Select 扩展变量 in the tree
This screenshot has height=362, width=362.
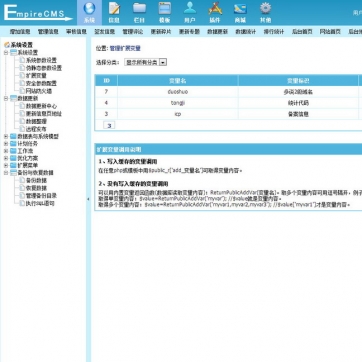click(x=36, y=76)
